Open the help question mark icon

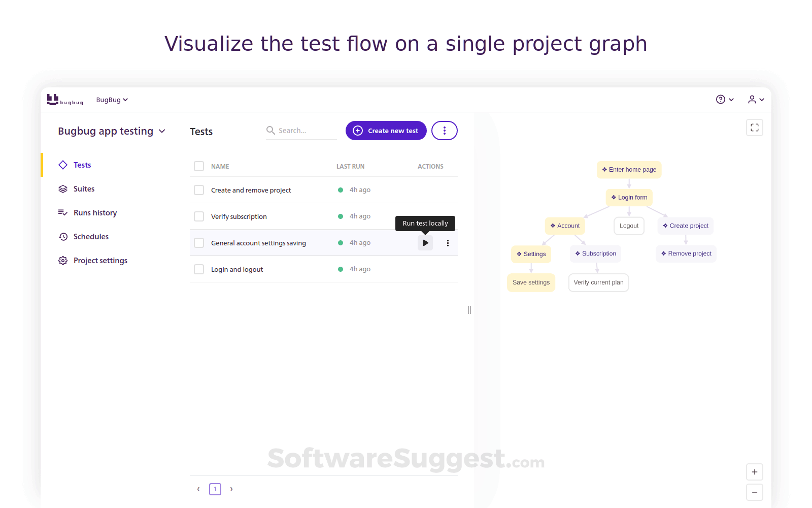720,99
